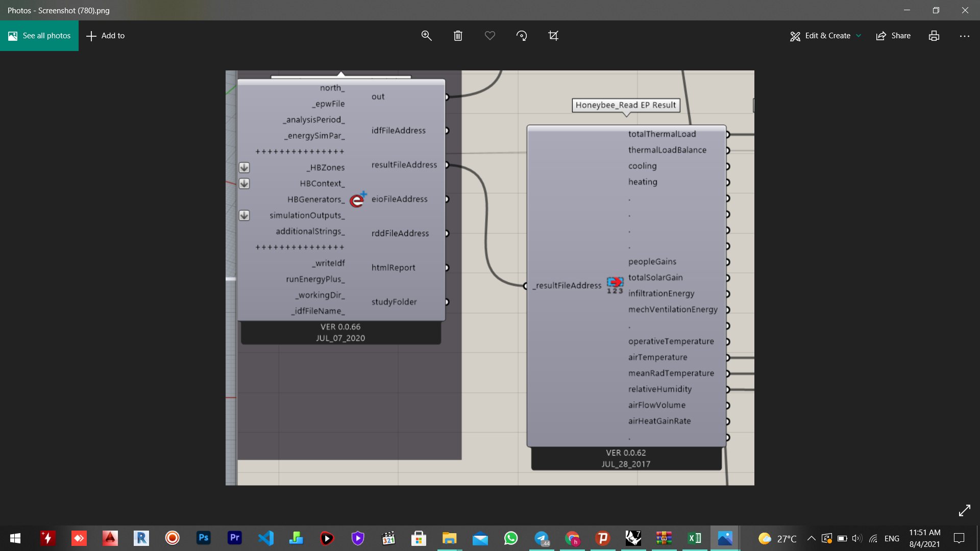Screen dimensions: 980x551
Task: Open AutoCAD from the taskbar
Action: (110, 538)
